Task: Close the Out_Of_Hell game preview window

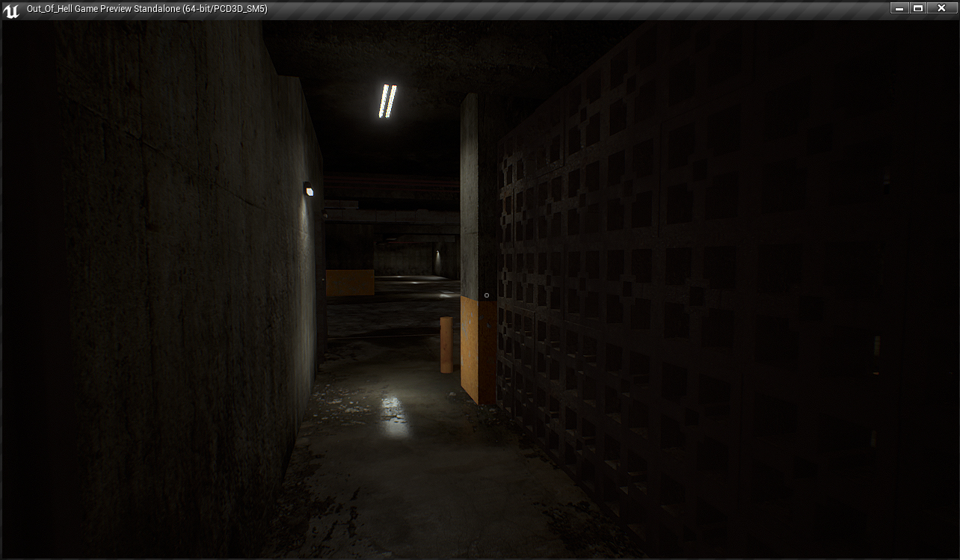Action: point(942,8)
